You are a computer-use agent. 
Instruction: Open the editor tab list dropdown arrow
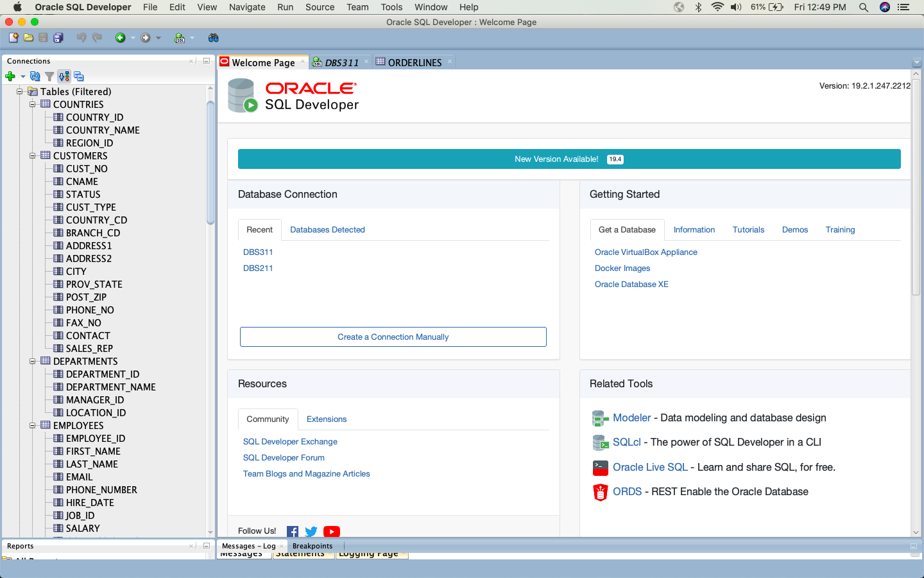[916, 62]
